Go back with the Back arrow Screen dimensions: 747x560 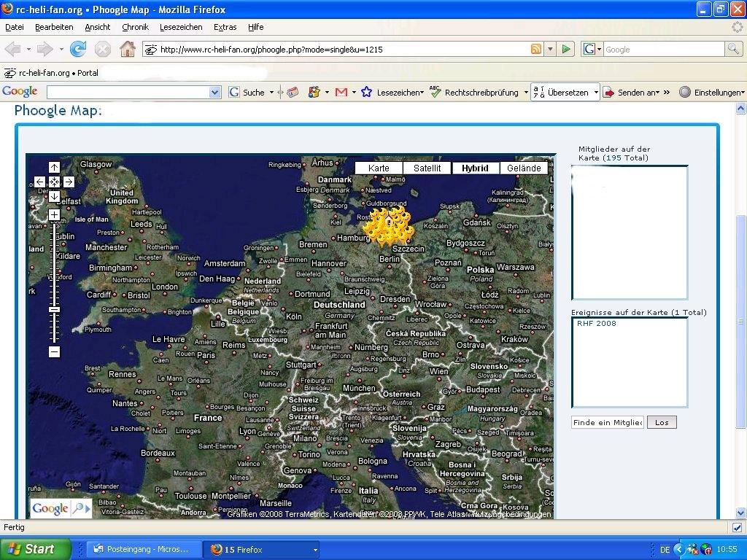[x=13, y=49]
